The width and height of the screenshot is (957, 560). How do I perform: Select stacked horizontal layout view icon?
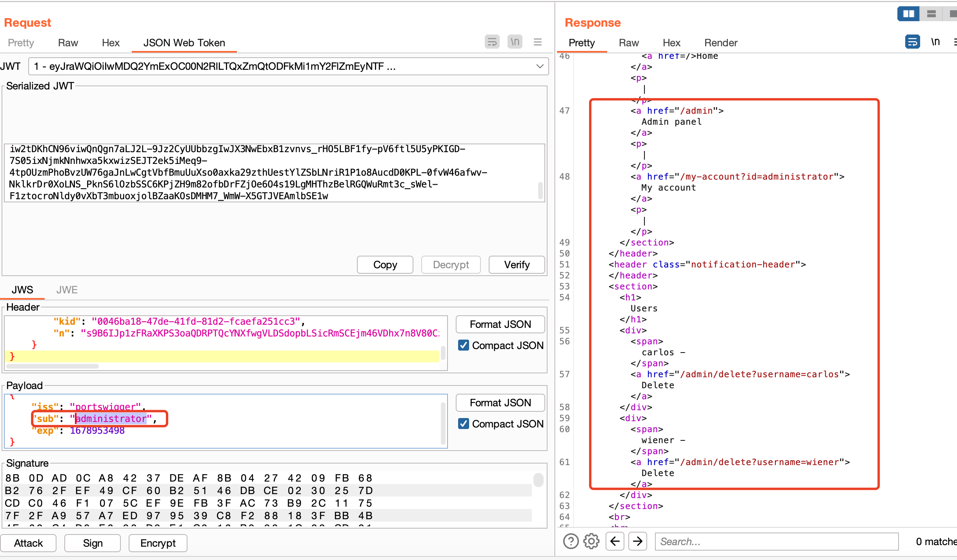[931, 14]
